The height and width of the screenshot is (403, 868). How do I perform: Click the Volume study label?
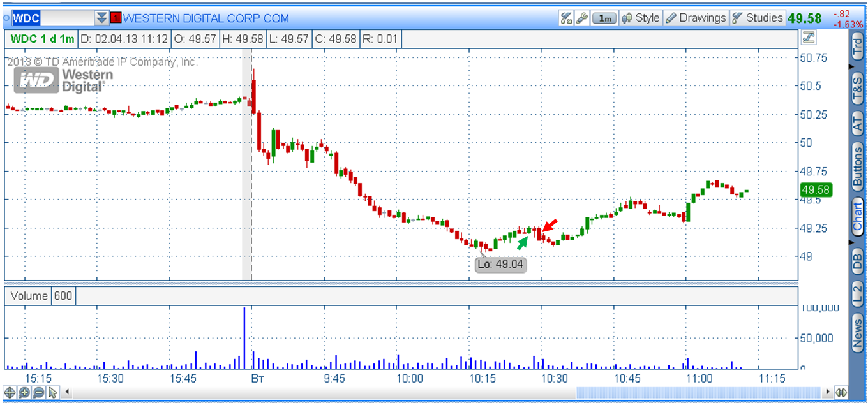tap(29, 296)
